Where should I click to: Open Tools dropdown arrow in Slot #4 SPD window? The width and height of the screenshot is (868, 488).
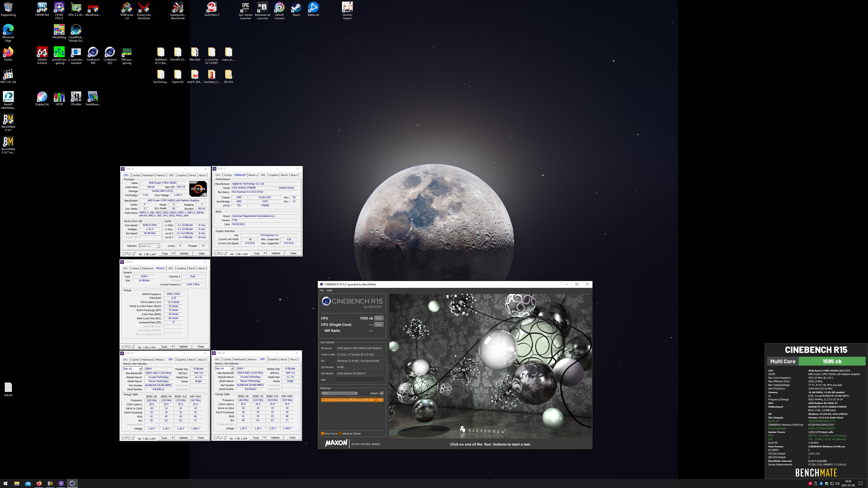(x=264, y=437)
